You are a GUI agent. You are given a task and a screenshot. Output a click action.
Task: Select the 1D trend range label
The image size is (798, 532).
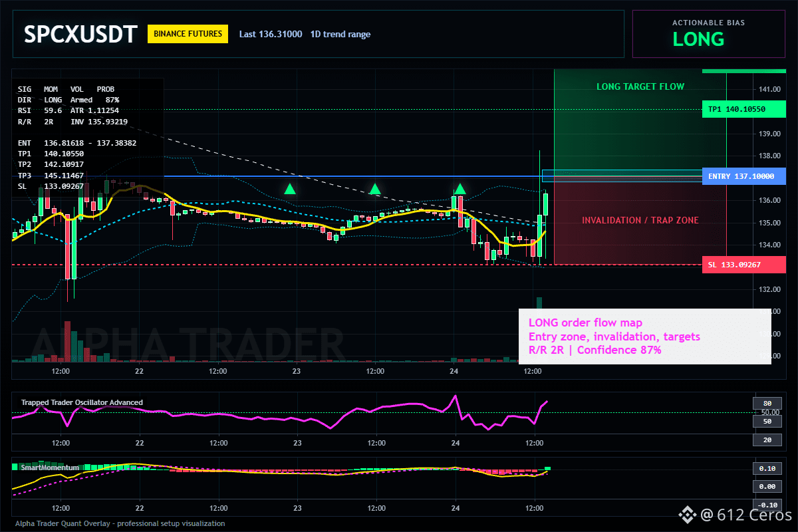tap(340, 34)
